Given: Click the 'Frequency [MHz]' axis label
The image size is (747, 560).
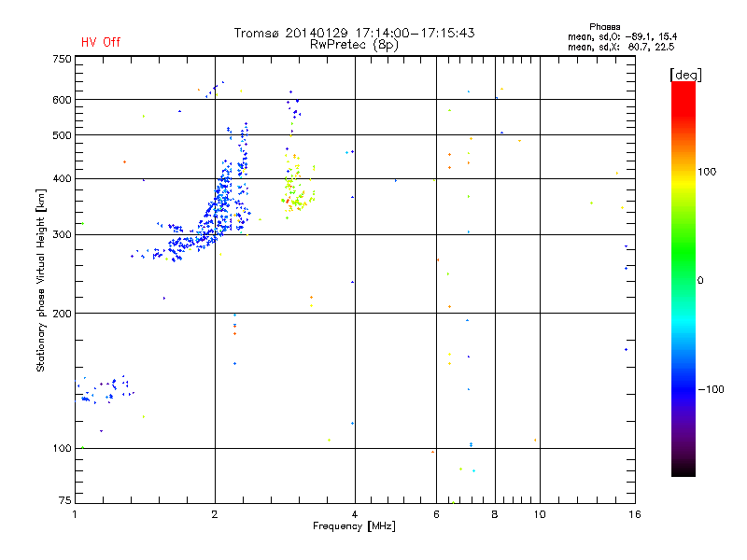Looking at the screenshot, I should 354,526.
